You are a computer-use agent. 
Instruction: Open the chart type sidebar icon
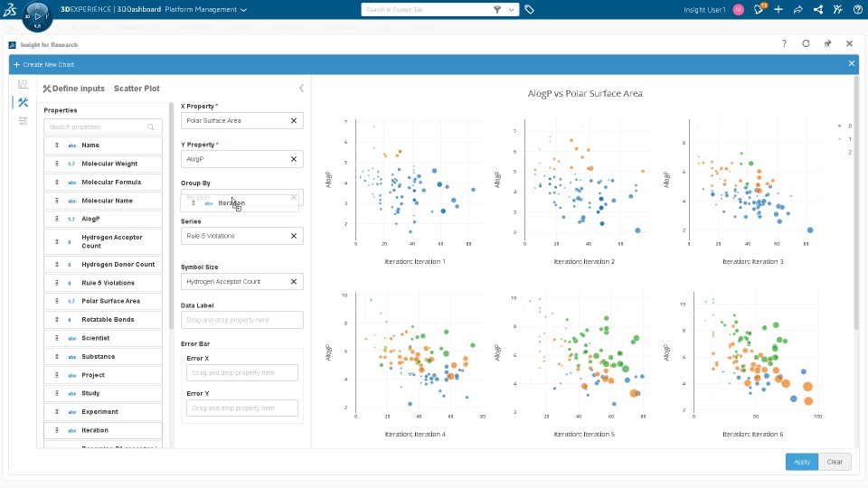(23, 84)
